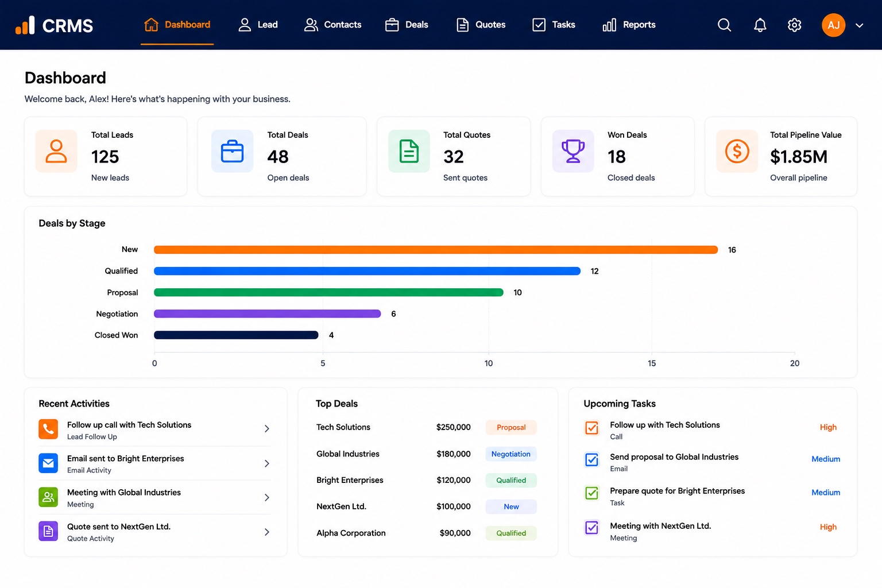Click the green meeting activity icon
Image resolution: width=882 pixels, height=588 pixels.
pyautogui.click(x=48, y=497)
